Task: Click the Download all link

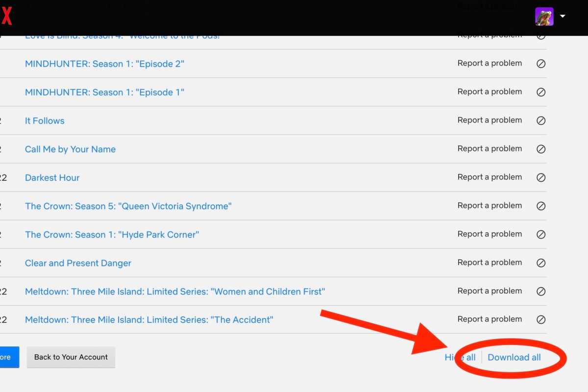Action: click(514, 357)
